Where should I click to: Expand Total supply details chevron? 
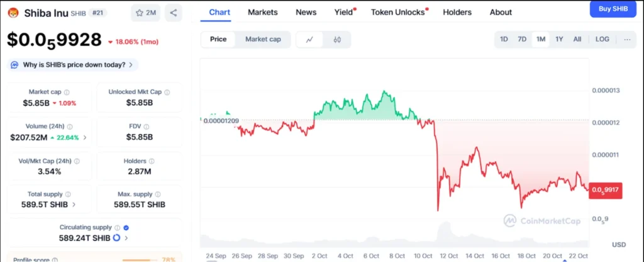tap(74, 205)
